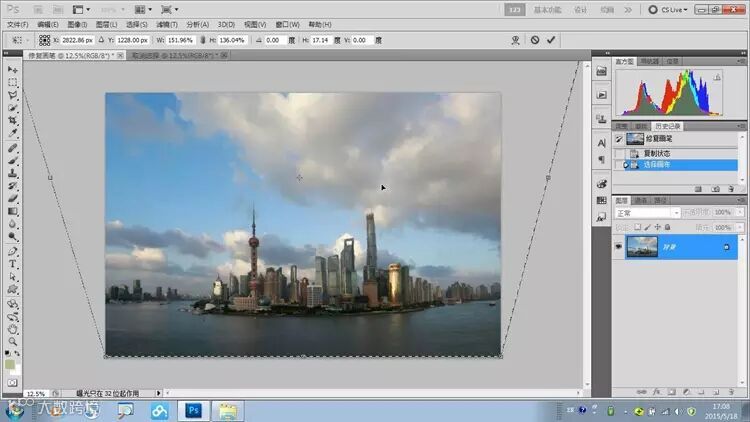Open the layer fill dropdown arrow
The width and height of the screenshot is (750, 422).
[x=740, y=227]
